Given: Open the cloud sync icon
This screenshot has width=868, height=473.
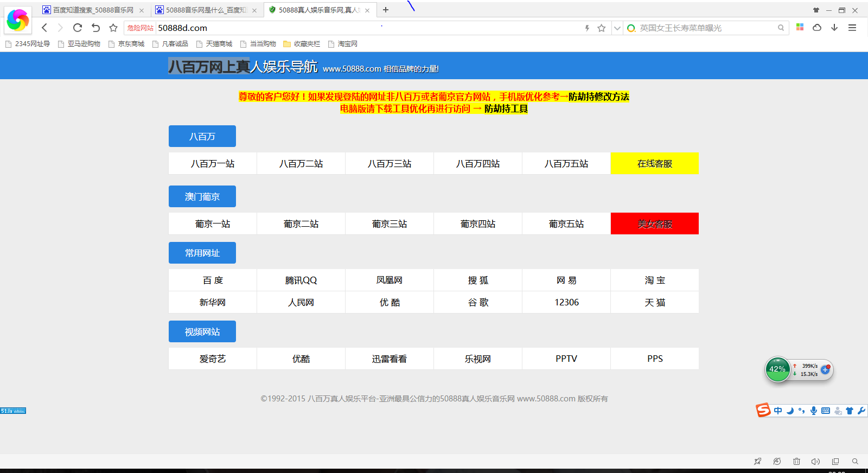Looking at the screenshot, I should tap(817, 28).
